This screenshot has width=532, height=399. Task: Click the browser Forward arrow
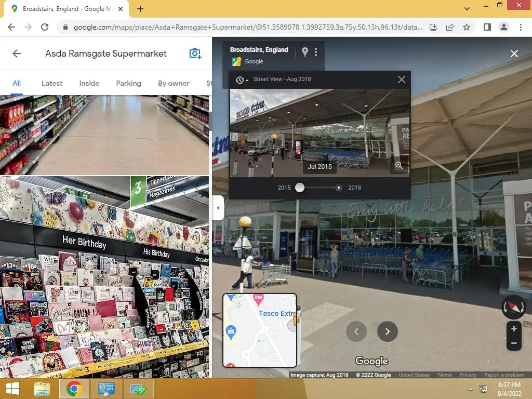(x=28, y=27)
